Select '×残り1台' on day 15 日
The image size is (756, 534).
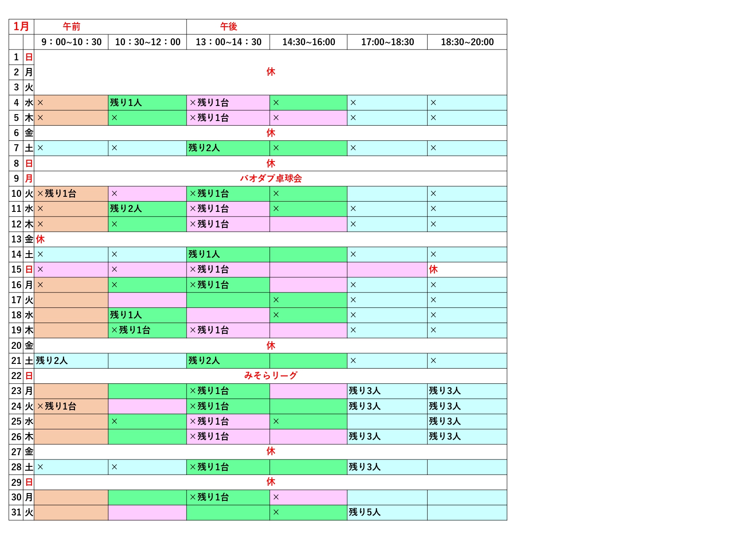[x=209, y=270]
